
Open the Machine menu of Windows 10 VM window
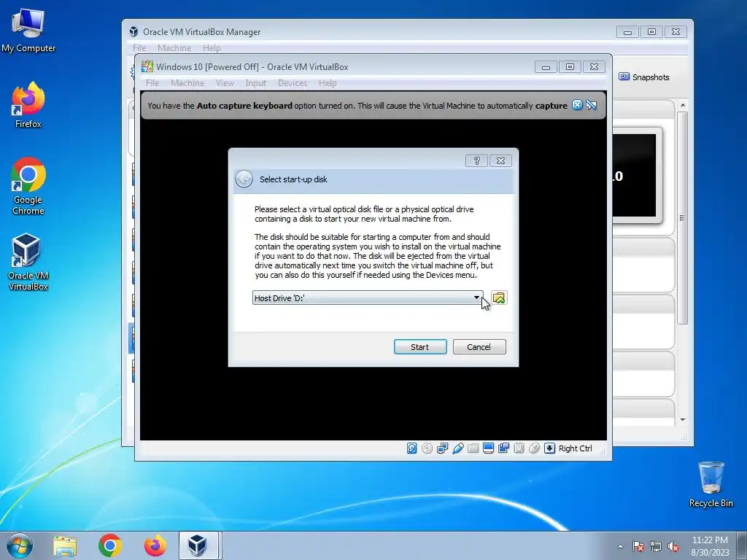pyautogui.click(x=187, y=83)
